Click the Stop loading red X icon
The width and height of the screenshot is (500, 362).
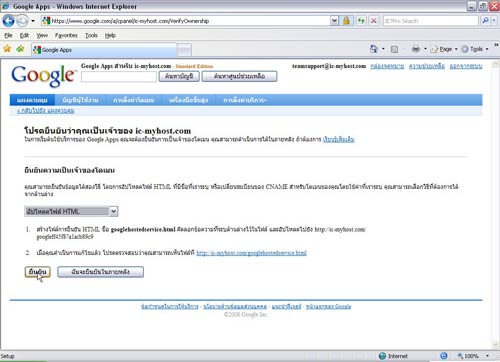tap(374, 21)
